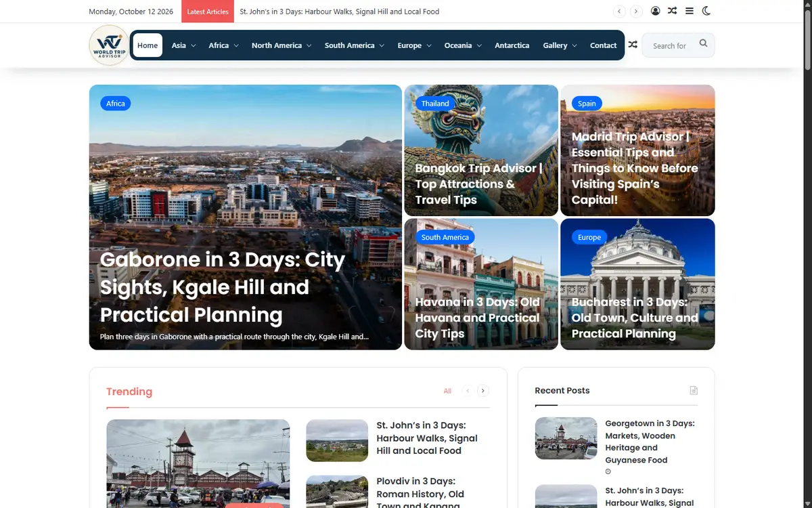Expand the South America dropdown menu
812x508 pixels.
[x=354, y=45]
